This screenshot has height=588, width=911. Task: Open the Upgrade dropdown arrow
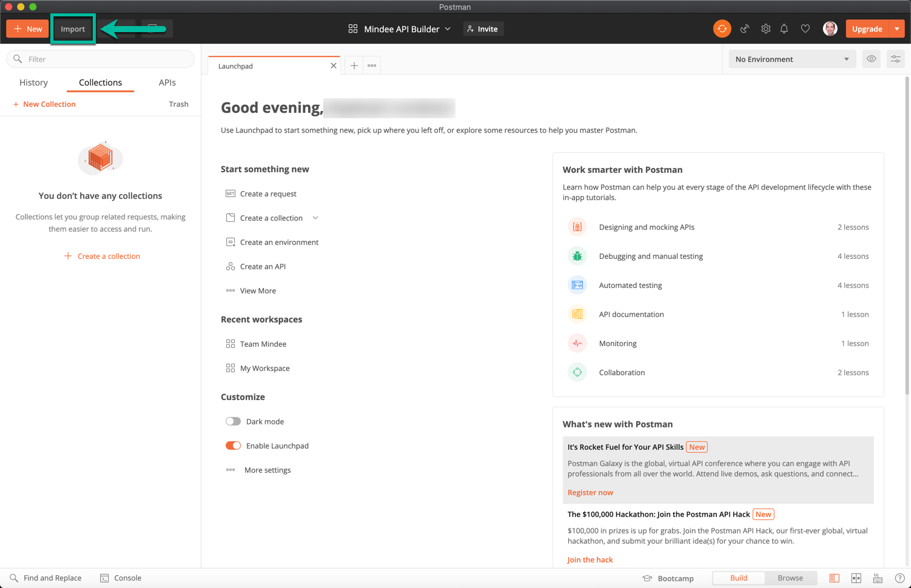click(897, 28)
